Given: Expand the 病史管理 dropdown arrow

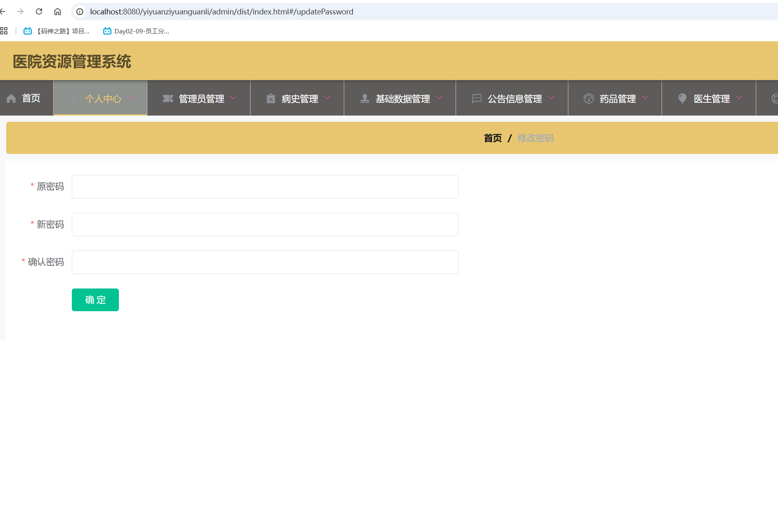Looking at the screenshot, I should (x=327, y=98).
